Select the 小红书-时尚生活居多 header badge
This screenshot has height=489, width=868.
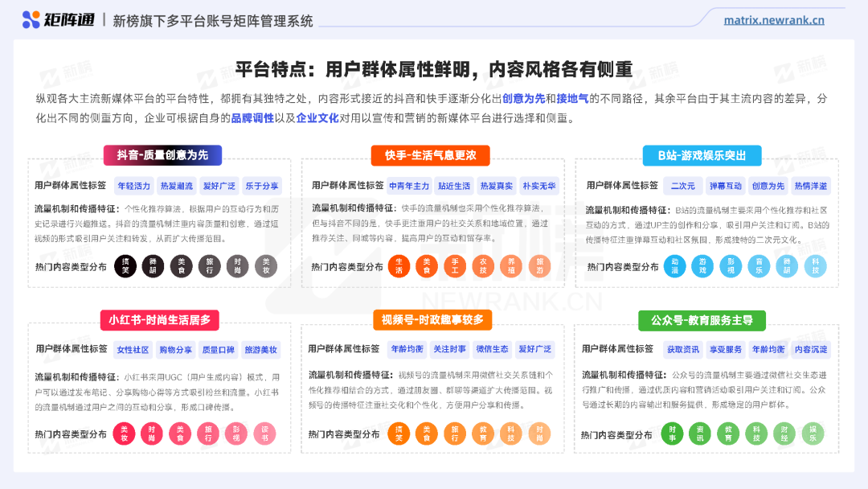[159, 320]
